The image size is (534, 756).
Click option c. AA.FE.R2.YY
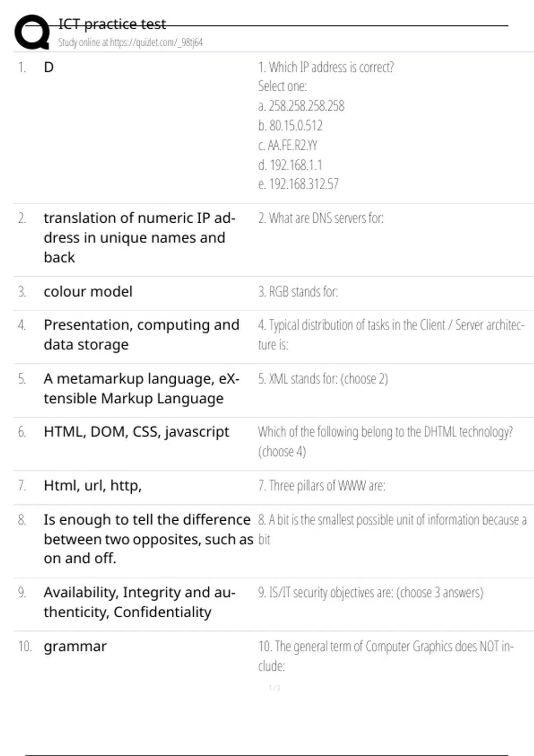click(x=288, y=145)
